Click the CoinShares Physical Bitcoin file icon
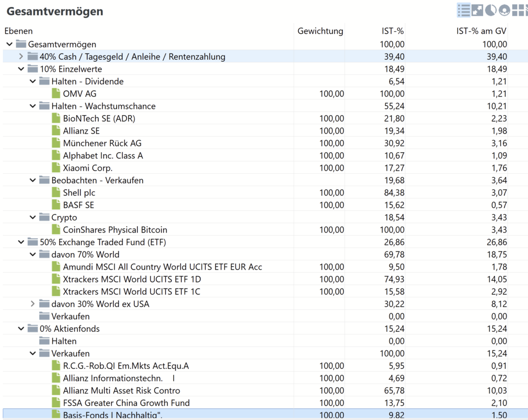 56,230
